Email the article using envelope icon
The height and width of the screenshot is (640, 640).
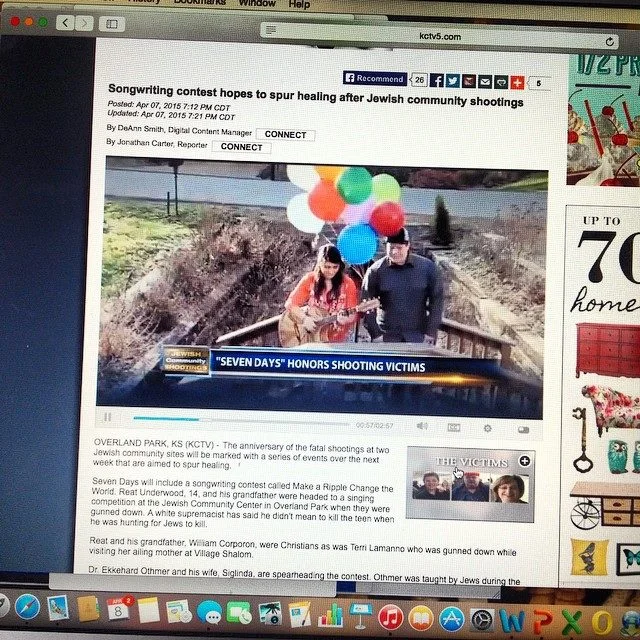coord(484,82)
